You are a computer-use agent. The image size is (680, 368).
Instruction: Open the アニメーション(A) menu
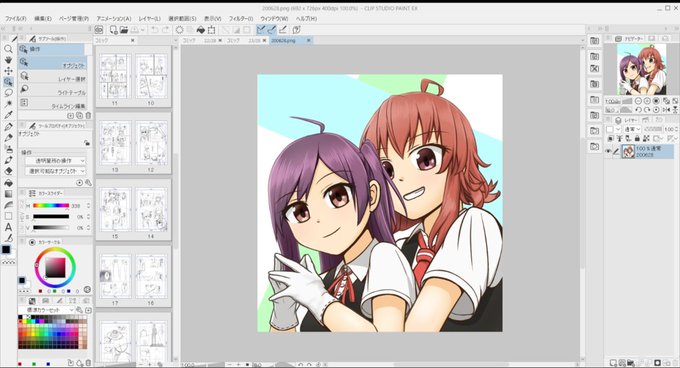114,19
